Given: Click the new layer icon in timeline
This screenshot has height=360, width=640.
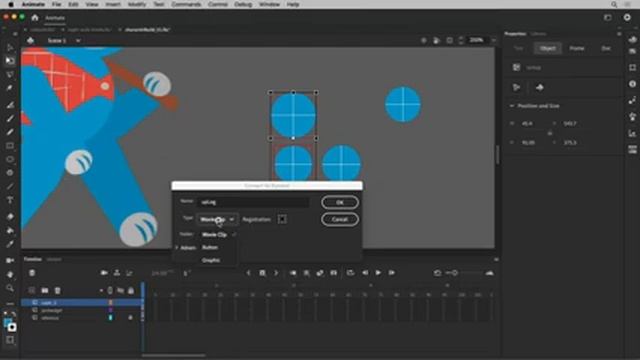Looking at the screenshot, I should (31, 291).
